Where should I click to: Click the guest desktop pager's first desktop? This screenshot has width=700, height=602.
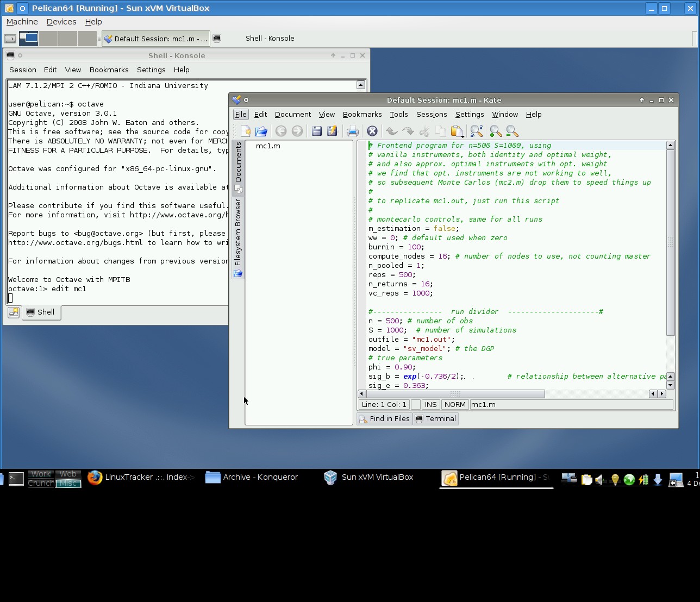pos(28,38)
